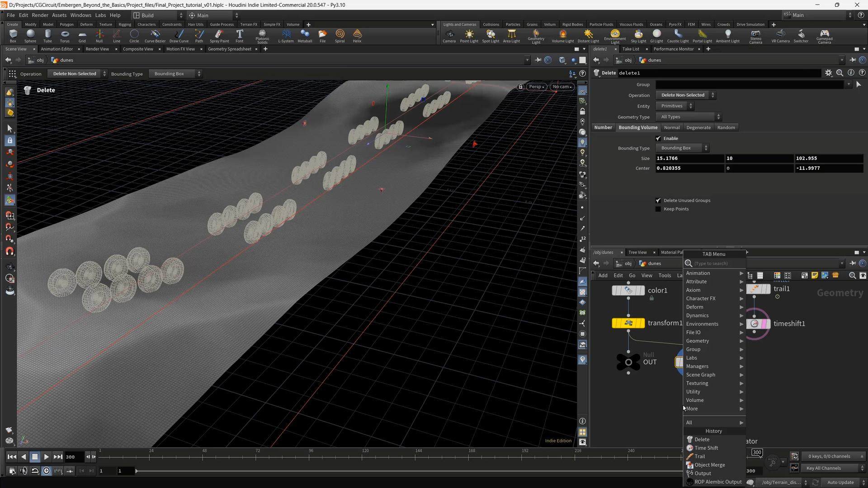Uncheck Delete Unused Groups checkbox
Screen dimensions: 868x488
click(x=658, y=200)
